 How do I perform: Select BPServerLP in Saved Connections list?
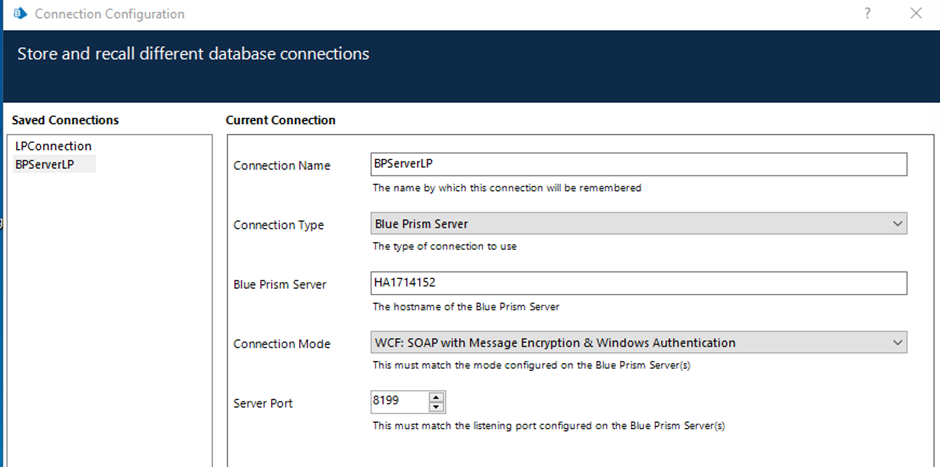tap(54, 164)
